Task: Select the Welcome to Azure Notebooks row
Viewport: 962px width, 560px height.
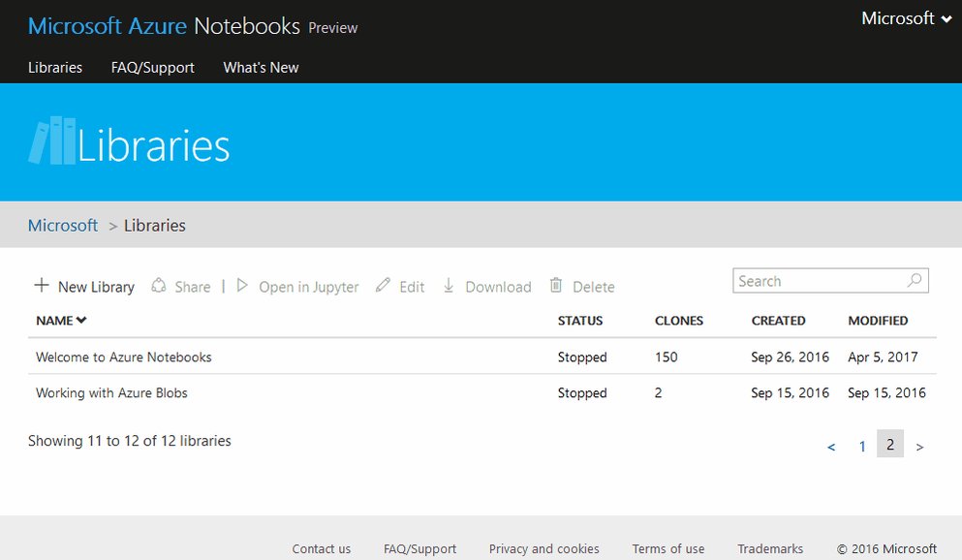Action: 482,357
